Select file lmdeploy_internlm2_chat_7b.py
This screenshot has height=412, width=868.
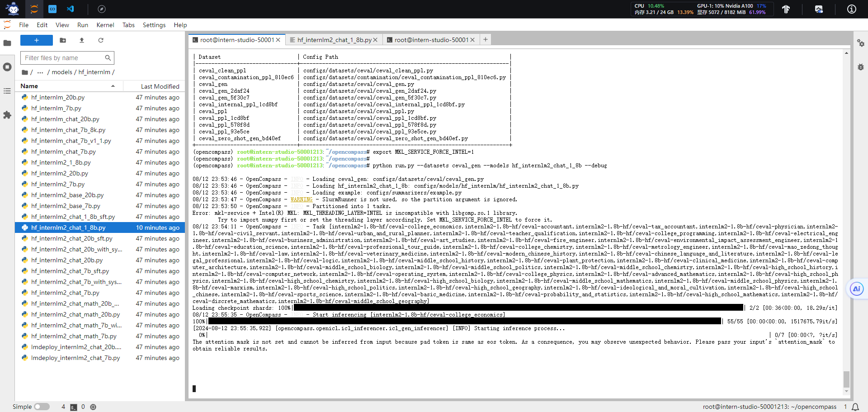click(x=100, y=358)
